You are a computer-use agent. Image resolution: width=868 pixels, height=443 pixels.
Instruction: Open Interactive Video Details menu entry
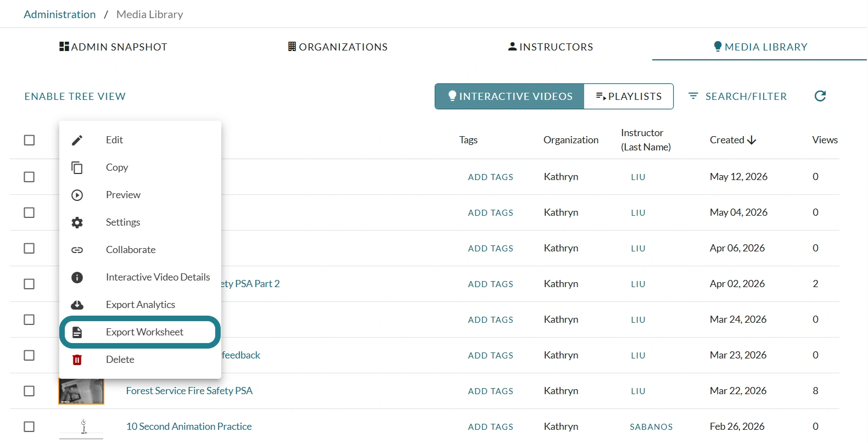pyautogui.click(x=140, y=277)
